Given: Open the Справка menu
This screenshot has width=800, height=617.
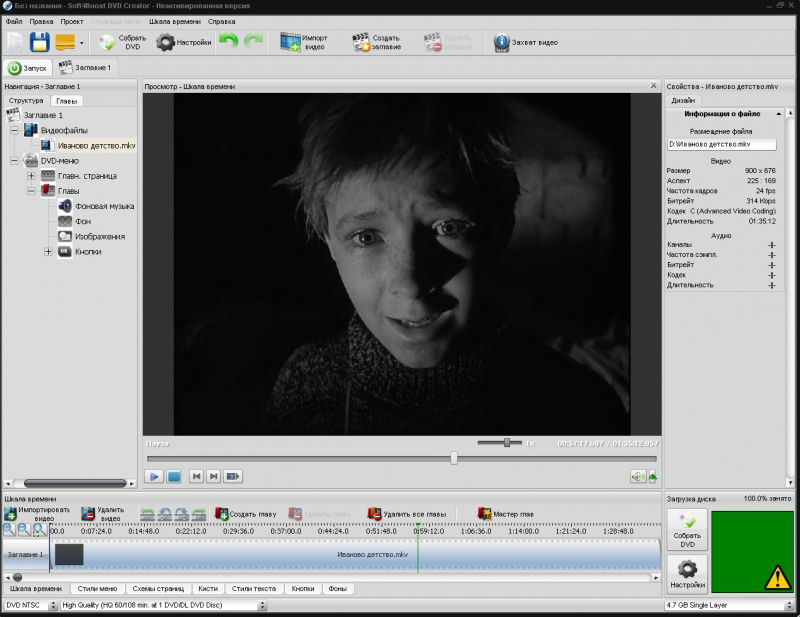Looking at the screenshot, I should [221, 21].
